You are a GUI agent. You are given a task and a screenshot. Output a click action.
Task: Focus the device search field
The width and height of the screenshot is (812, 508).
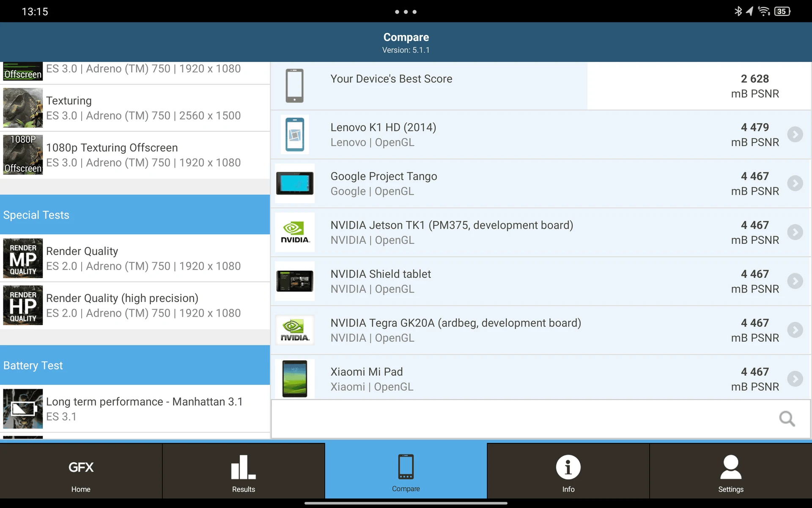pyautogui.click(x=541, y=419)
